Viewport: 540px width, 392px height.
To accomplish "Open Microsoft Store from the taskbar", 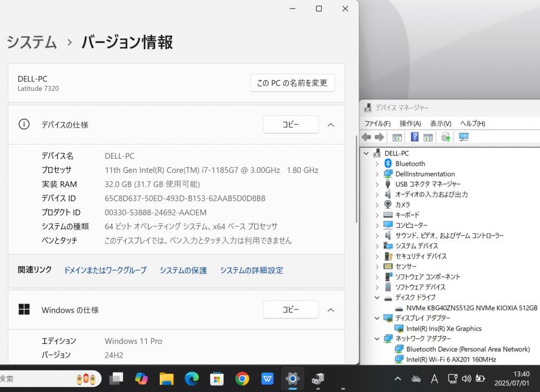I will (x=217, y=379).
